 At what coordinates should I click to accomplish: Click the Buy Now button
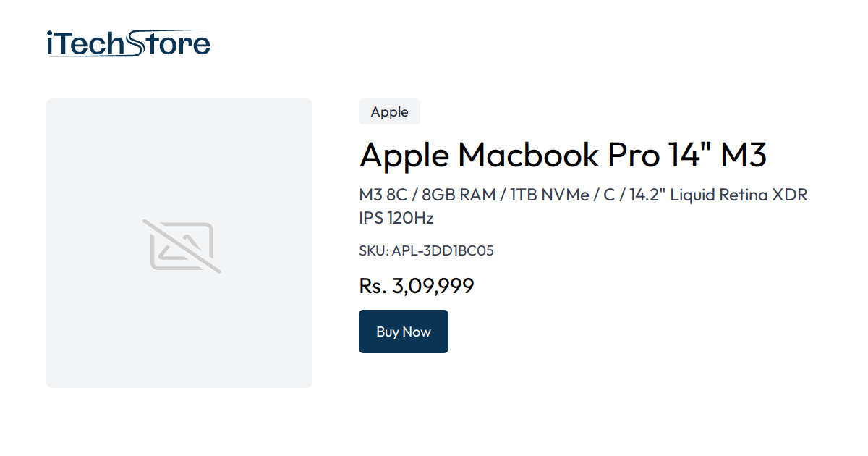(403, 331)
